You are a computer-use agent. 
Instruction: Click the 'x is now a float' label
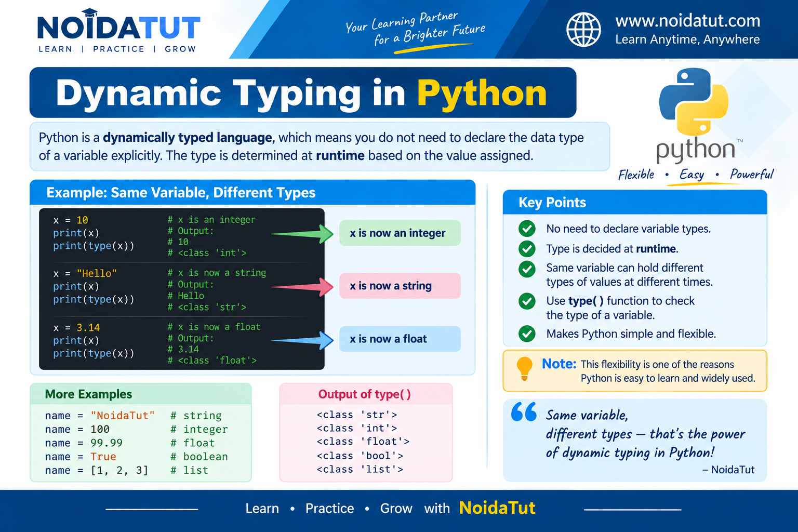(x=400, y=339)
